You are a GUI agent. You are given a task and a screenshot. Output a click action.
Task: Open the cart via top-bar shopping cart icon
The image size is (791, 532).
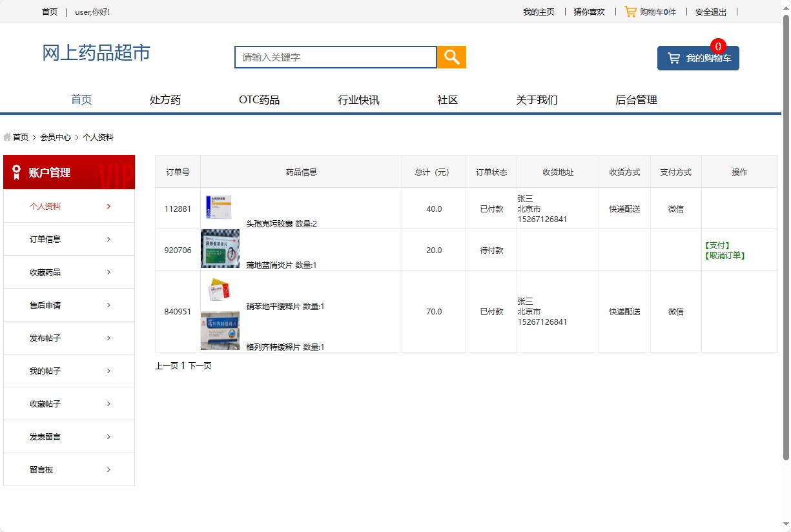(x=630, y=11)
